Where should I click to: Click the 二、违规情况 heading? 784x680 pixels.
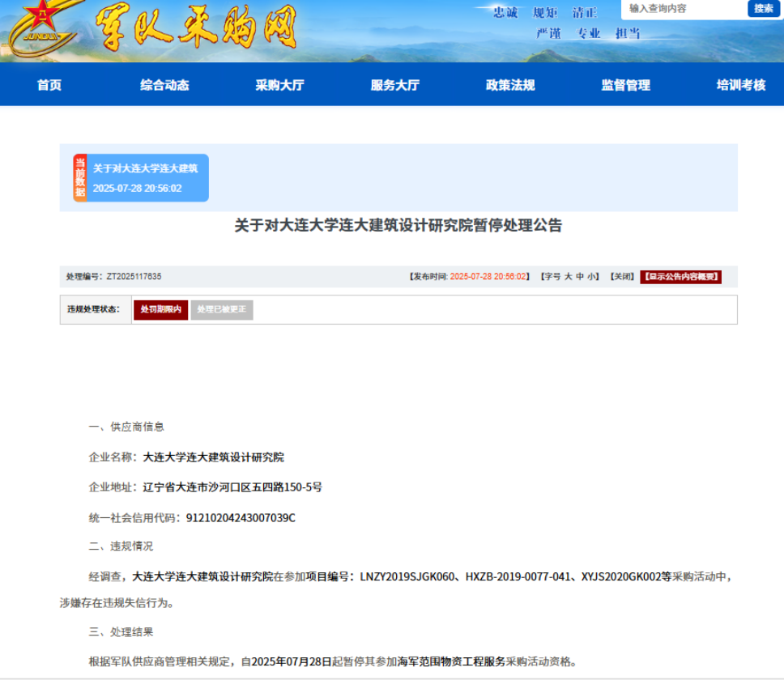121,546
